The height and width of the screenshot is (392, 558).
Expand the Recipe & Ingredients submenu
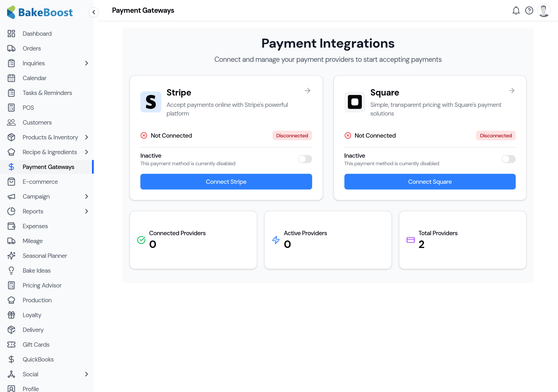pyautogui.click(x=86, y=152)
